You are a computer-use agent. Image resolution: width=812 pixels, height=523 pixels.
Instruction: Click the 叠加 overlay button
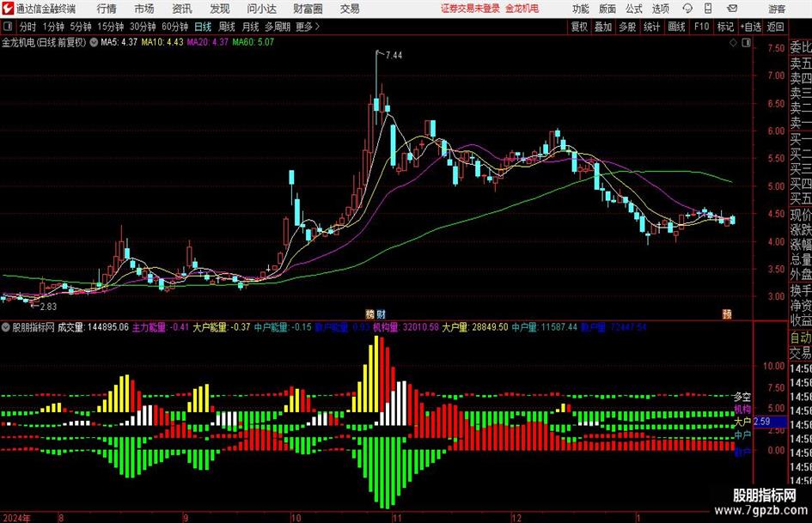(603, 27)
